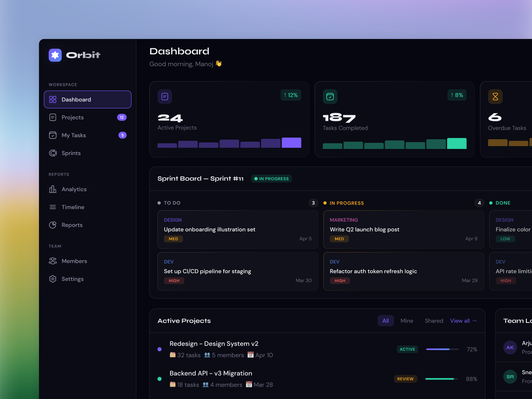Click the AK avatar in Team panel
This screenshot has width=532, height=399.
pyautogui.click(x=510, y=347)
